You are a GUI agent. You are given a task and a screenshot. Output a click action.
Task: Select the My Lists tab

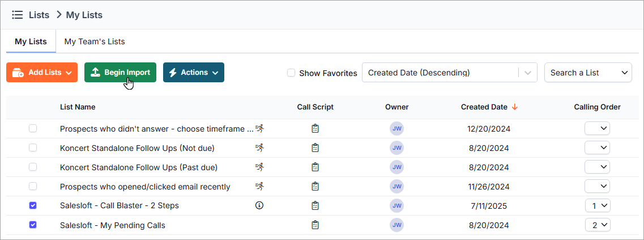tap(31, 41)
